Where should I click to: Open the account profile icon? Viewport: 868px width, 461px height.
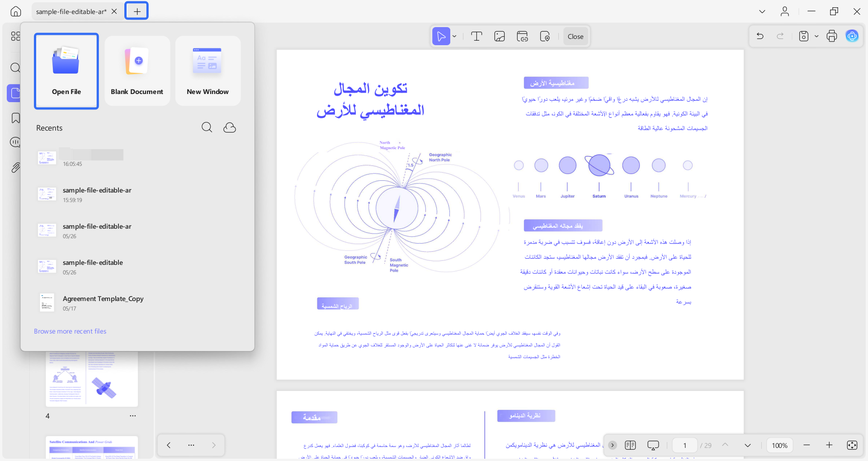[x=785, y=11]
